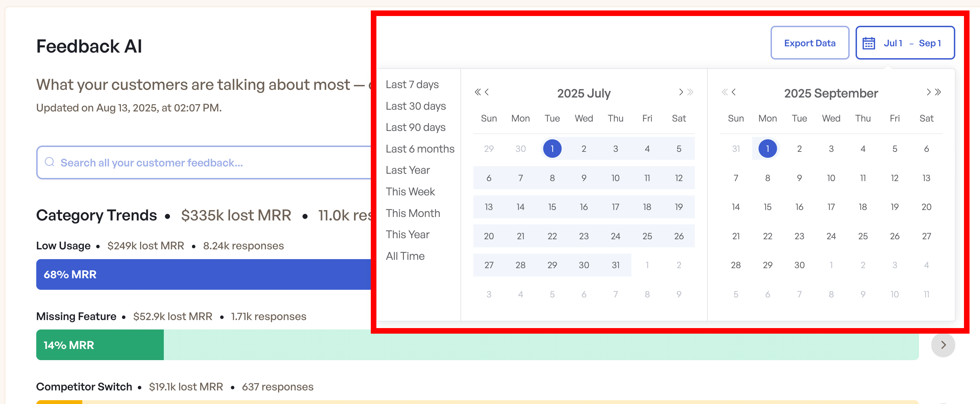Go to the previous month from July
The width and height of the screenshot is (980, 404).
tap(486, 92)
